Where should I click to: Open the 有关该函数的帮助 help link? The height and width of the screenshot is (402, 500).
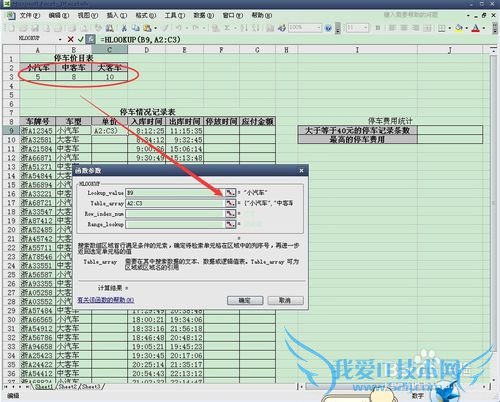click(106, 300)
